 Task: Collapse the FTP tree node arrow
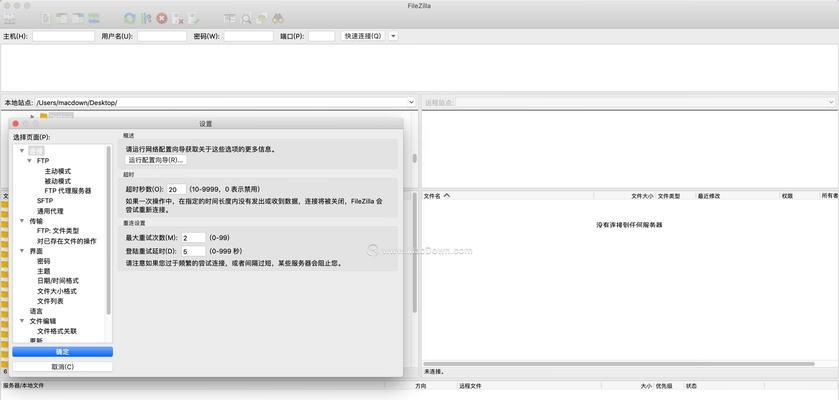coord(29,160)
